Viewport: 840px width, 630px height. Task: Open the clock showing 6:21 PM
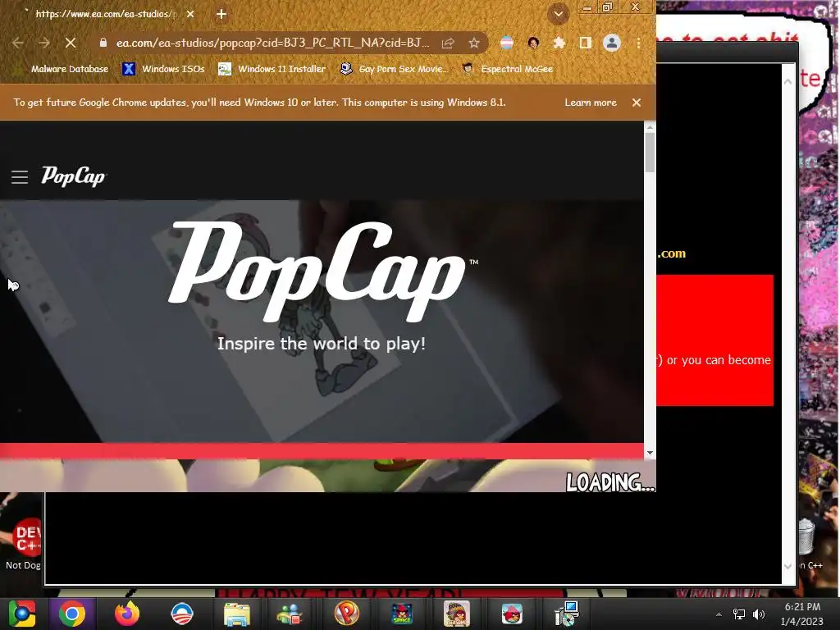click(802, 614)
